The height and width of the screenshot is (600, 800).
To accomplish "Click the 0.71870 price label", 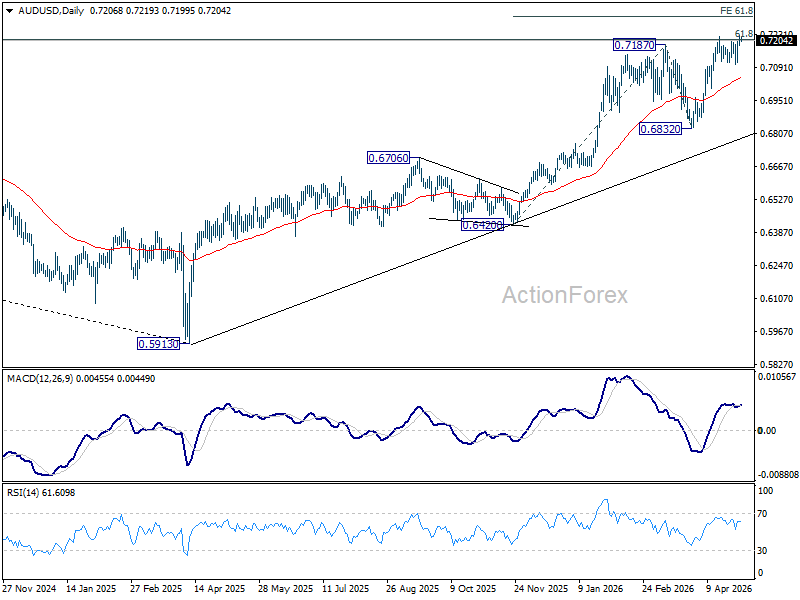I will (634, 45).
